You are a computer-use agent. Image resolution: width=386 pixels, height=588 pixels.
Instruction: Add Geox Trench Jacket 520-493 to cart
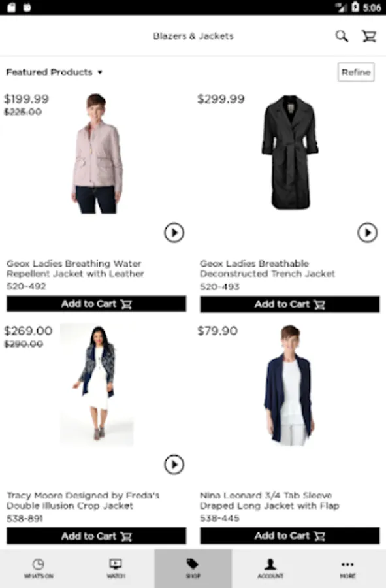tap(290, 304)
